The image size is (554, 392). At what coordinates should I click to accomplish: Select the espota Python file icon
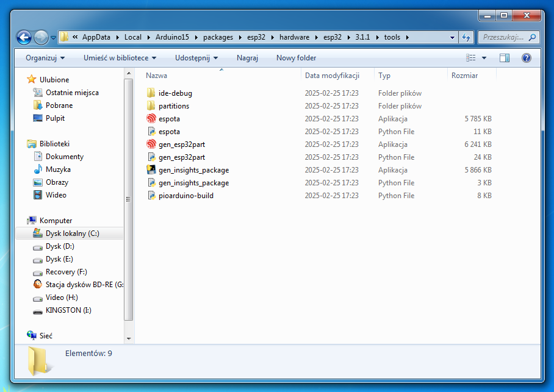point(151,131)
